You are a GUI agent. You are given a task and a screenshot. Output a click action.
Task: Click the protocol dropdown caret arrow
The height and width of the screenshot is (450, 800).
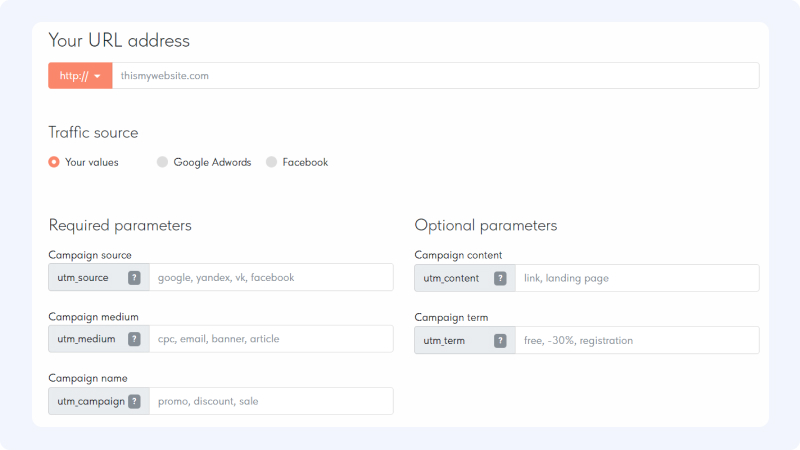(x=97, y=77)
